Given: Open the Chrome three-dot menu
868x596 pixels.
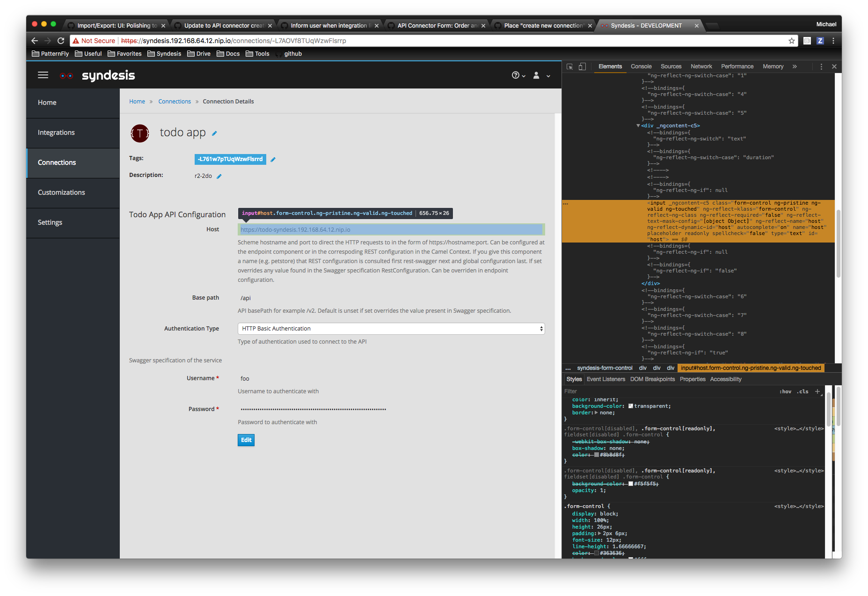Looking at the screenshot, I should point(833,41).
